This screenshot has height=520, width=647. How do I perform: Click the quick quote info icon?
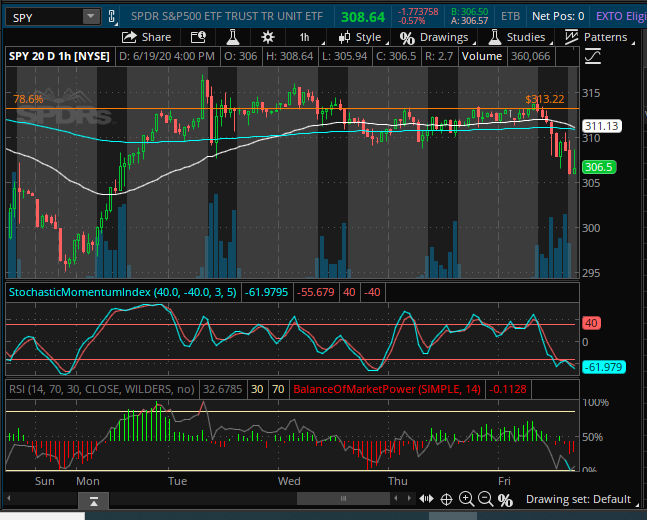198,37
